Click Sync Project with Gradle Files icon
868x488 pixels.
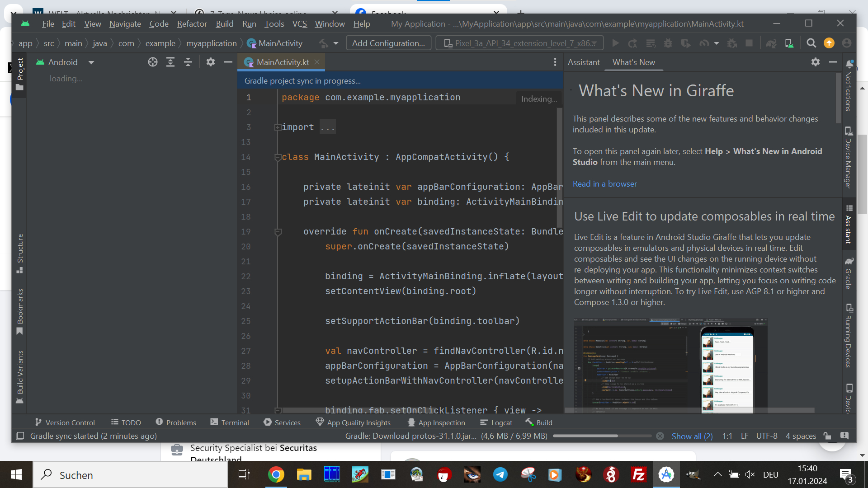pos(771,43)
